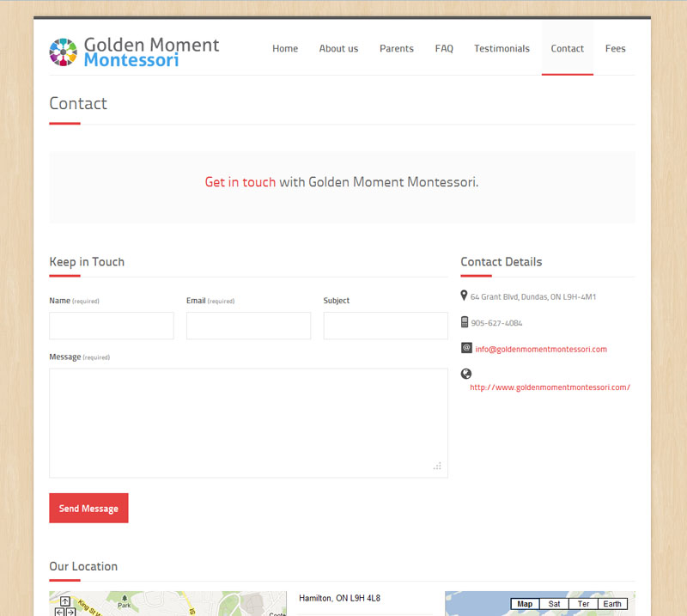Open the Parents menu item

[397, 49]
